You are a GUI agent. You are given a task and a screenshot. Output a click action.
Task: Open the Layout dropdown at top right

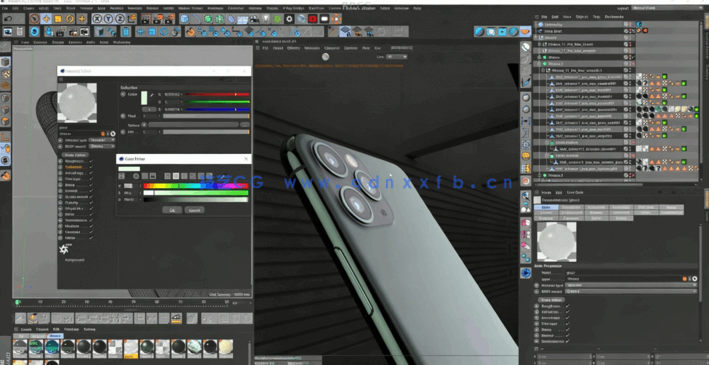[x=668, y=8]
